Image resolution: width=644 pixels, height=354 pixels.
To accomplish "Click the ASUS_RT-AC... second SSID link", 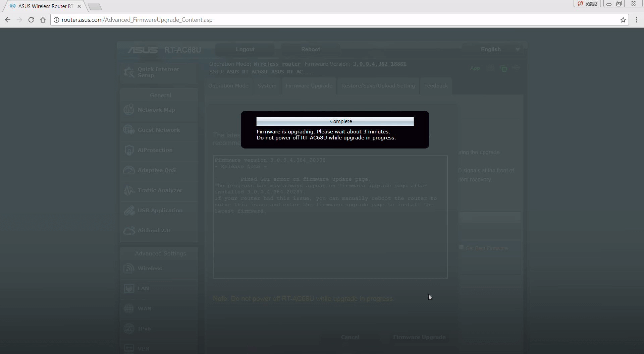I will pyautogui.click(x=291, y=72).
